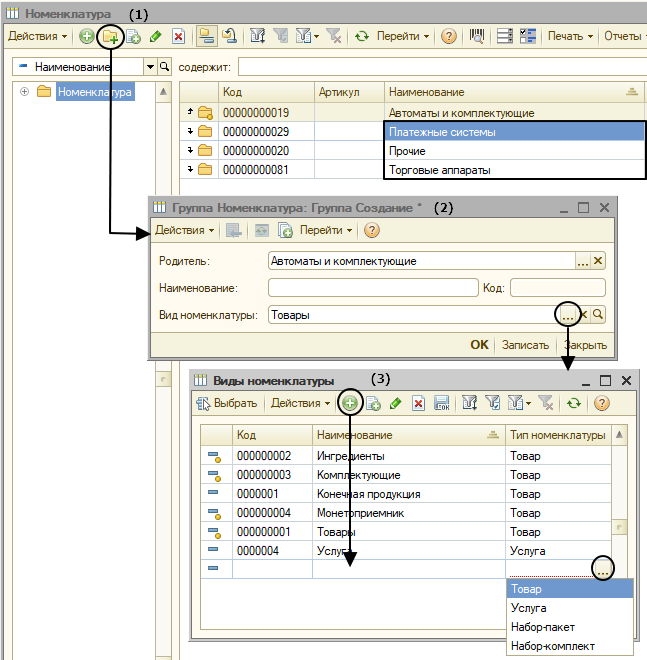Open the Наименование search field dropdown arrow
This screenshot has width=647, height=660.
click(x=150, y=67)
